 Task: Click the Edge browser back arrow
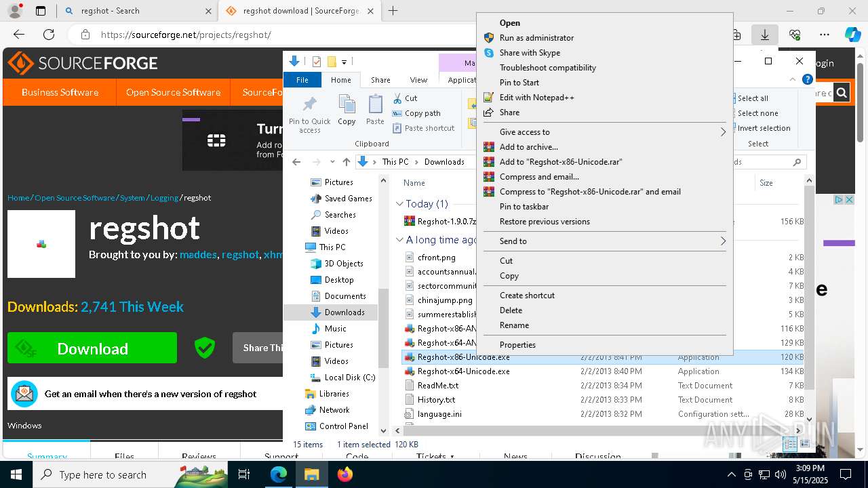click(x=19, y=35)
